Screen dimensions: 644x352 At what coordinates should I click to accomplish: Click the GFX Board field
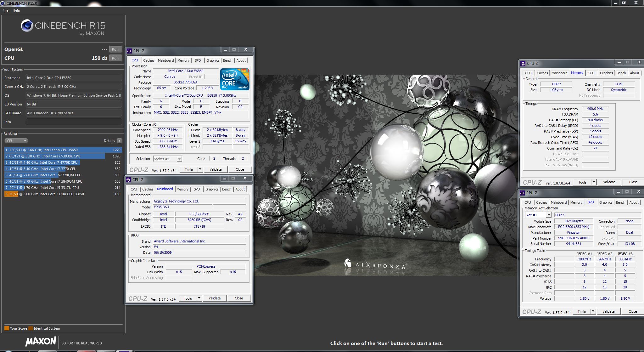[x=74, y=113]
